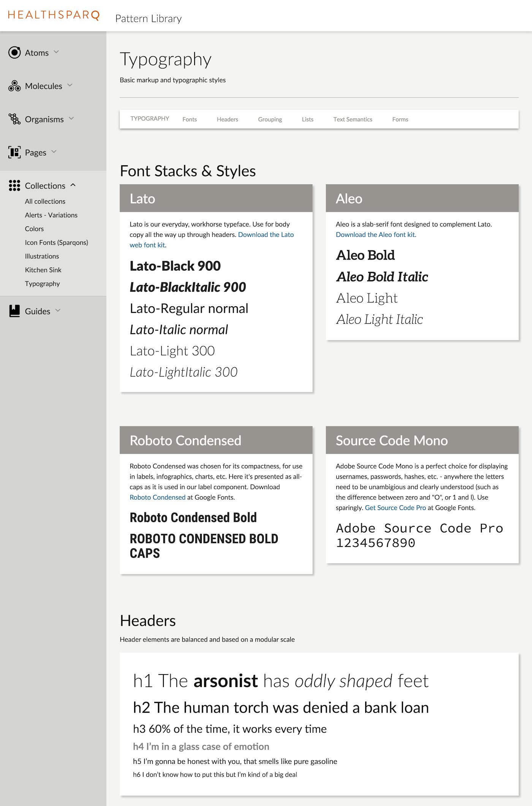Open the Roboto Condensed Google Fonts link
Image resolution: width=532 pixels, height=806 pixels.
tap(157, 497)
